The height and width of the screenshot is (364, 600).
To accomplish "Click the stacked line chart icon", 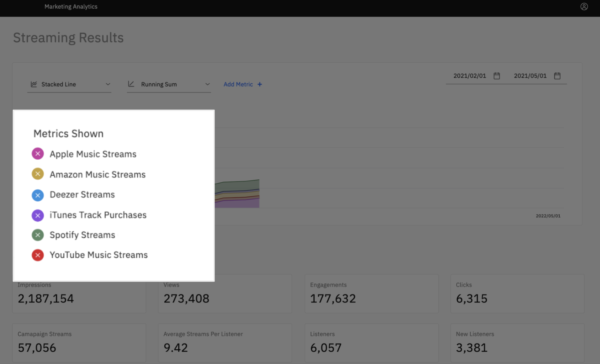I will [34, 84].
